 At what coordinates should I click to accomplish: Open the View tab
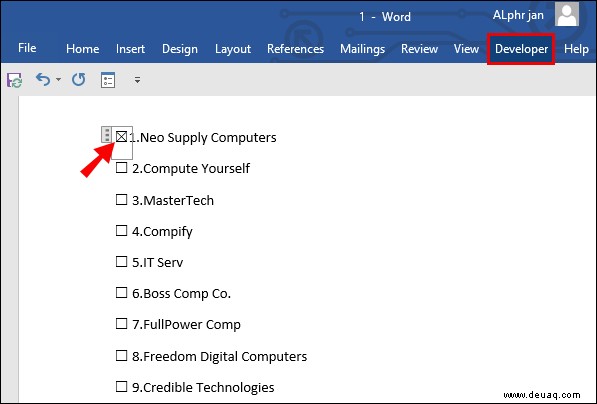[466, 49]
